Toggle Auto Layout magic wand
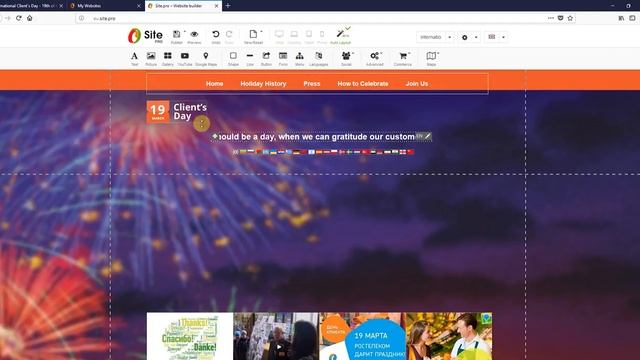 [340, 34]
